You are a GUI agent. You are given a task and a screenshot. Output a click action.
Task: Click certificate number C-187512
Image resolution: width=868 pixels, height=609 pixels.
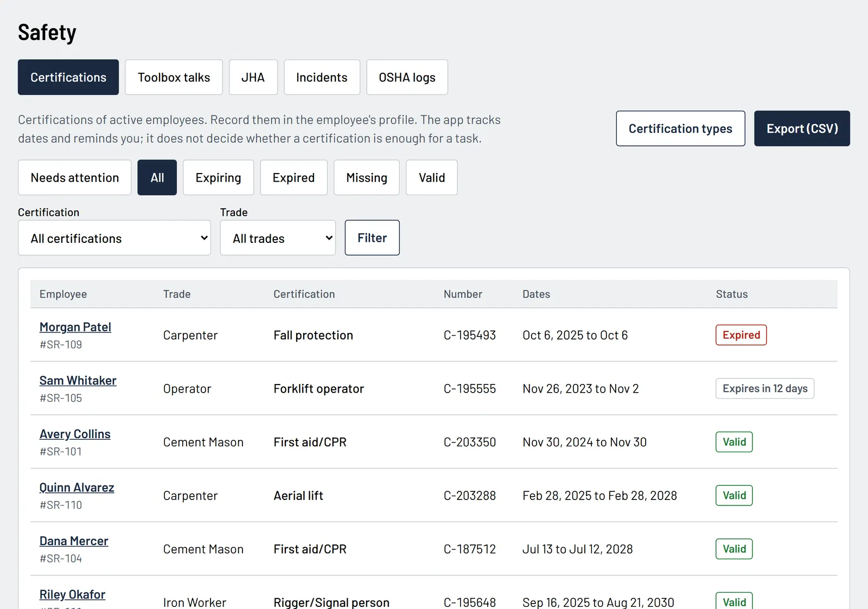pos(470,549)
